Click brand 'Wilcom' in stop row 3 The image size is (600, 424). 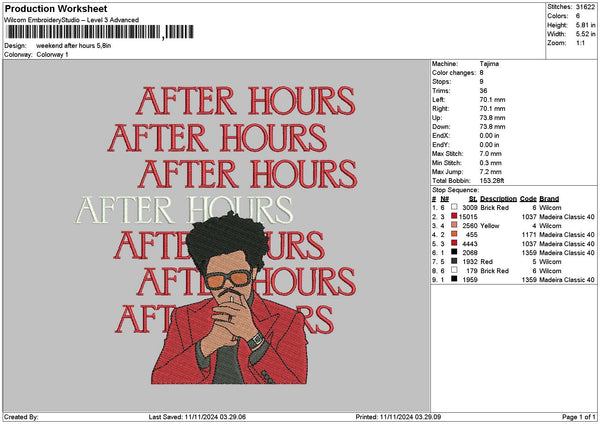click(550, 226)
